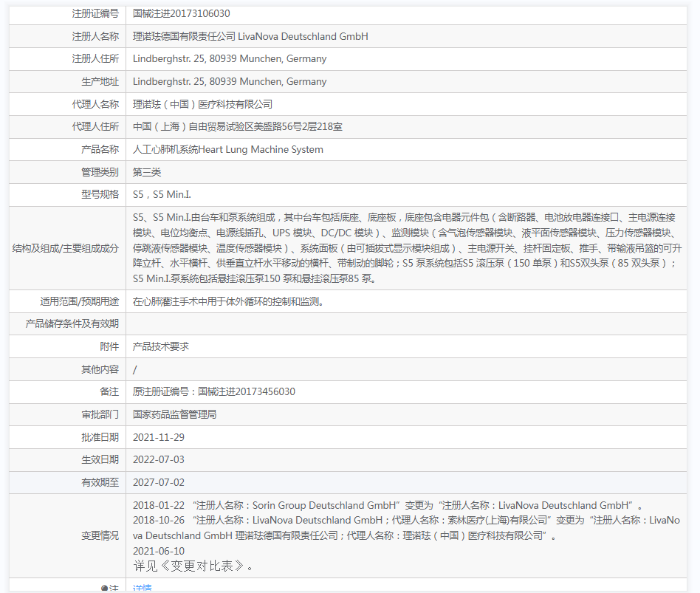This screenshot has height=593, width=700.
Task: Click management category value 第三类
Action: pos(147,172)
